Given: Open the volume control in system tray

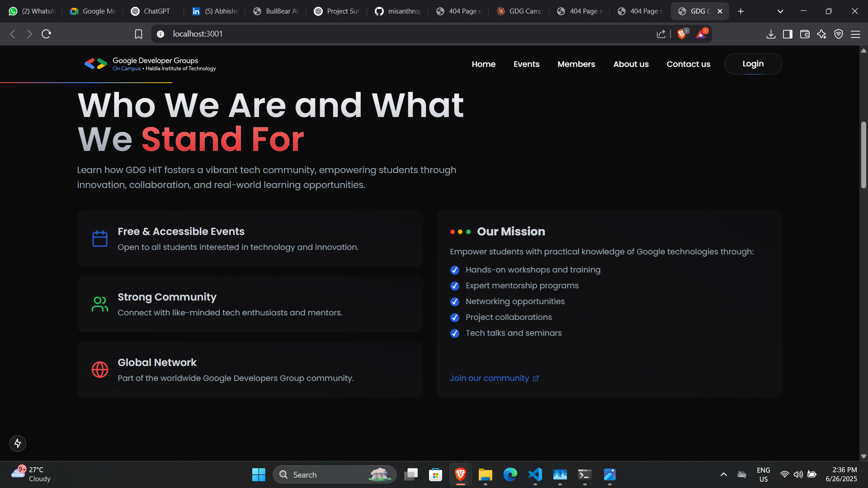Looking at the screenshot, I should [798, 474].
